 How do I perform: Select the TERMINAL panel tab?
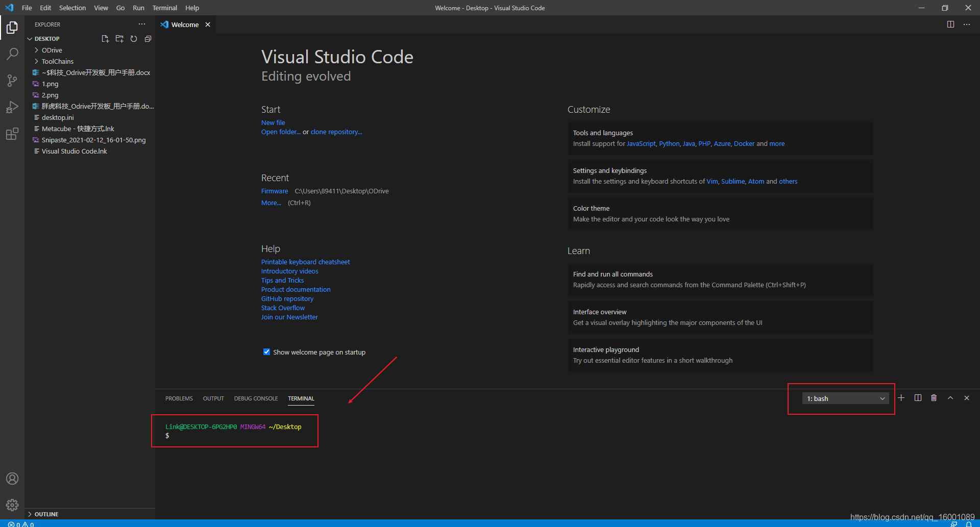[x=301, y=398]
